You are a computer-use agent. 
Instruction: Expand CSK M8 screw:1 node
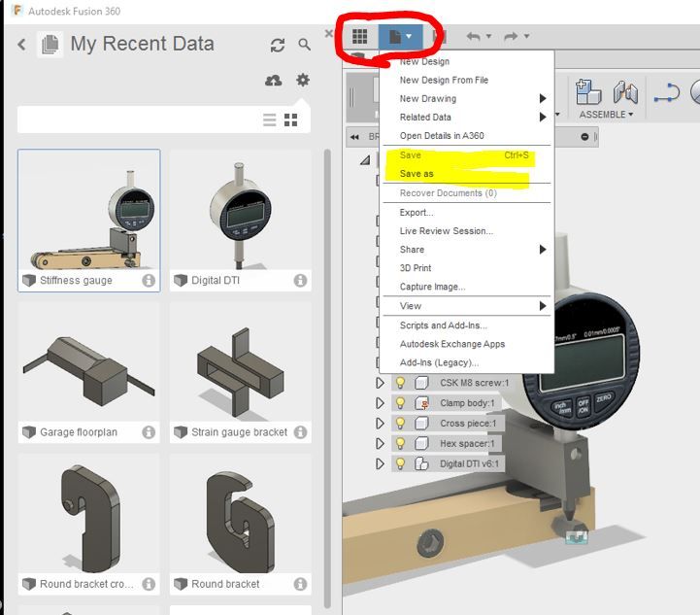pos(380,383)
